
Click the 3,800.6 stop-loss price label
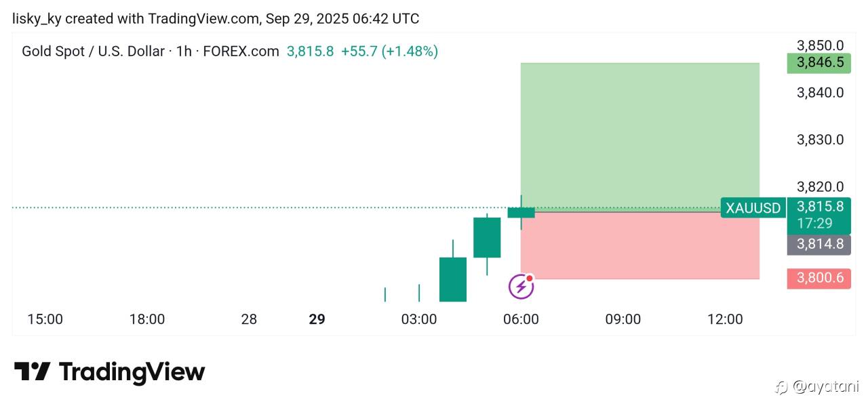(x=820, y=278)
